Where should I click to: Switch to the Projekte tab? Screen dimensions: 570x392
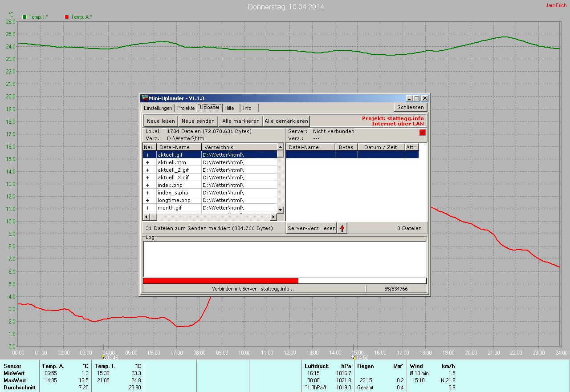coord(186,108)
